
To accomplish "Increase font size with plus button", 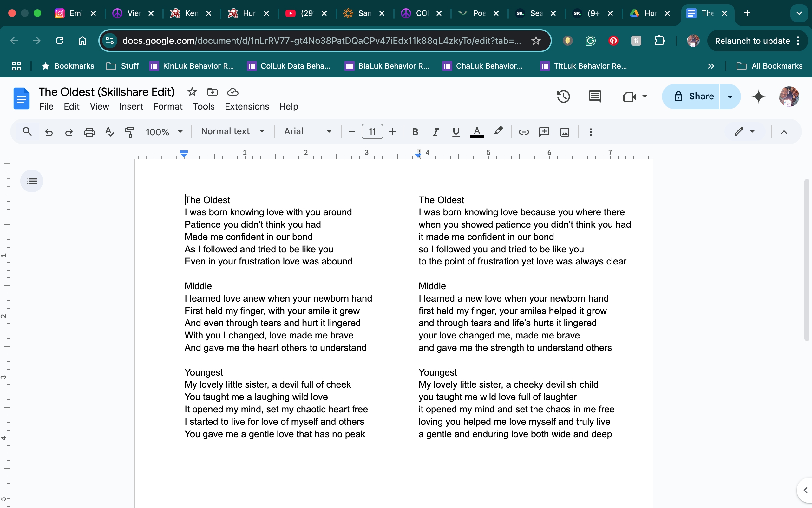I will tap(392, 132).
